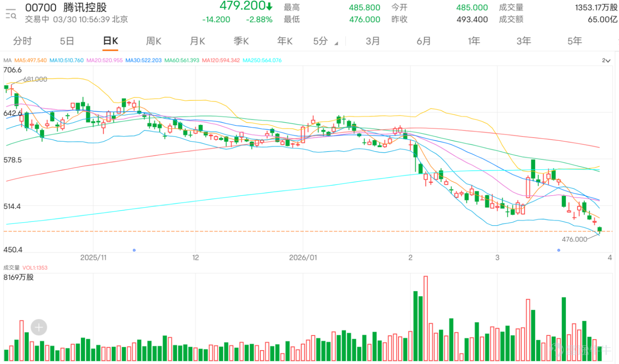
Task: Click the MA10:510.760 indicator label
Action: click(x=67, y=60)
